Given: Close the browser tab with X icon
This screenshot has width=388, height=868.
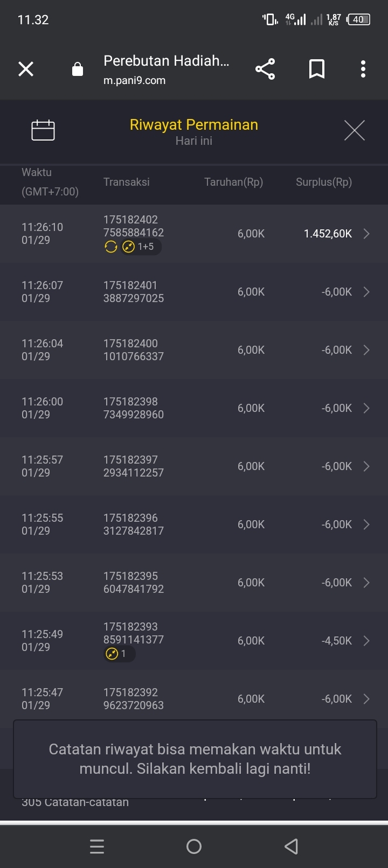Looking at the screenshot, I should pos(26,69).
